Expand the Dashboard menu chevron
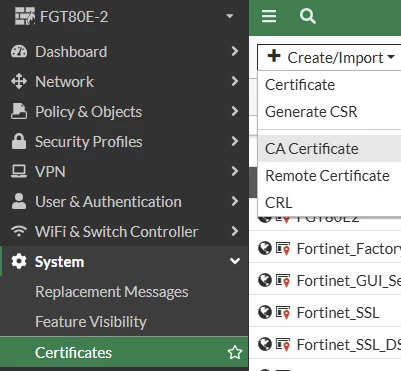Viewport: 401px width, 371px height. point(235,51)
